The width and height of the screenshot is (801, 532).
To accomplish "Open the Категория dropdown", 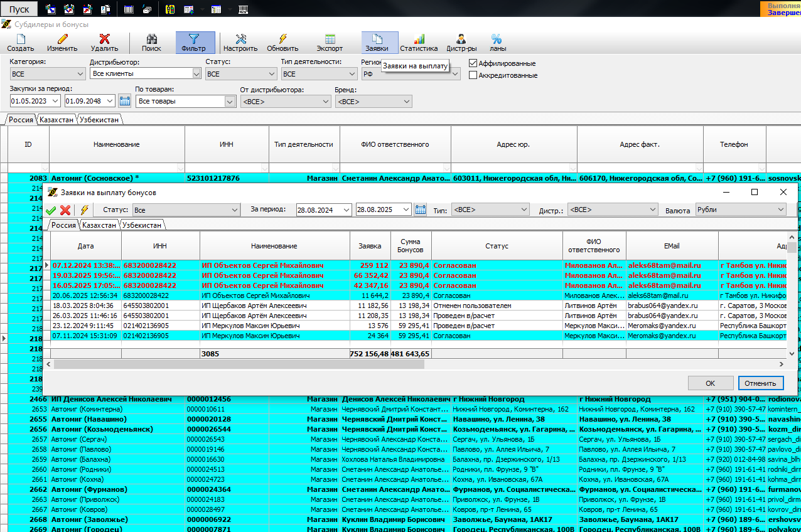I will (x=47, y=74).
